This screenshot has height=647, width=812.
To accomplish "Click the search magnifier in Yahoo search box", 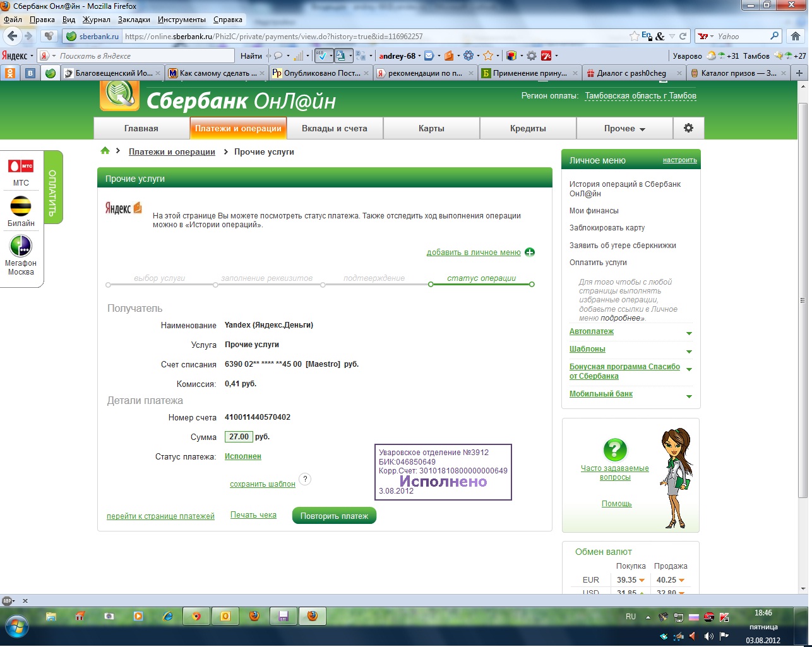I will 774,36.
